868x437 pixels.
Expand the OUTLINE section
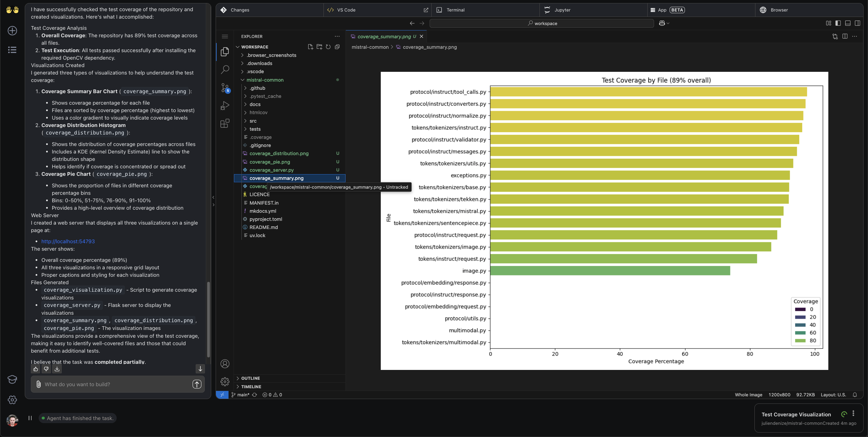tap(250, 378)
